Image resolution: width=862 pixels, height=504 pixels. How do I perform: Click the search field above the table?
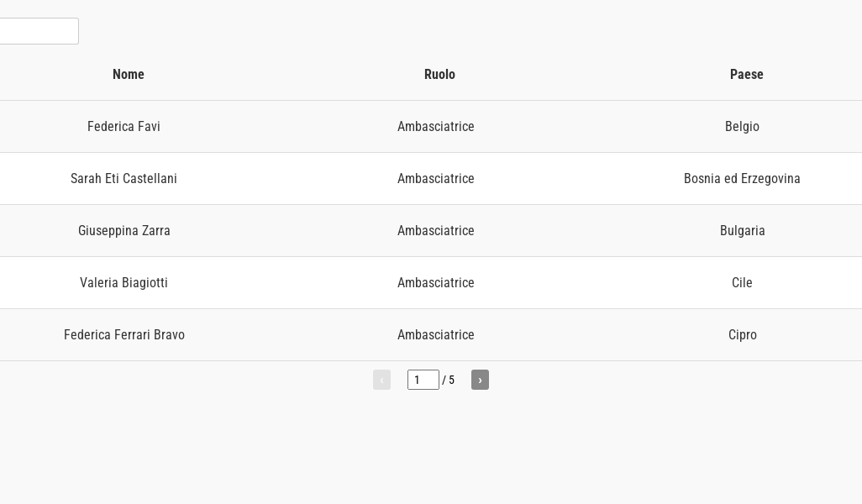(x=38, y=31)
